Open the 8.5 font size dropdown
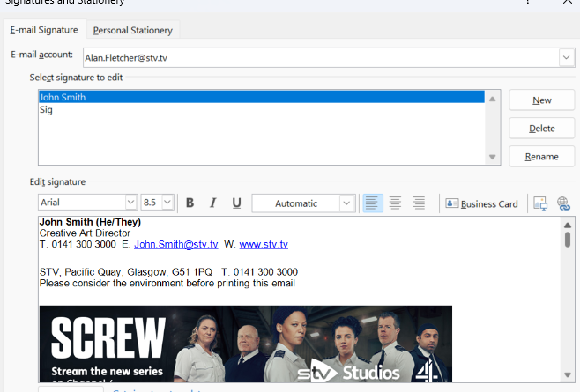Screen dimensions: 580x392 point(167,203)
